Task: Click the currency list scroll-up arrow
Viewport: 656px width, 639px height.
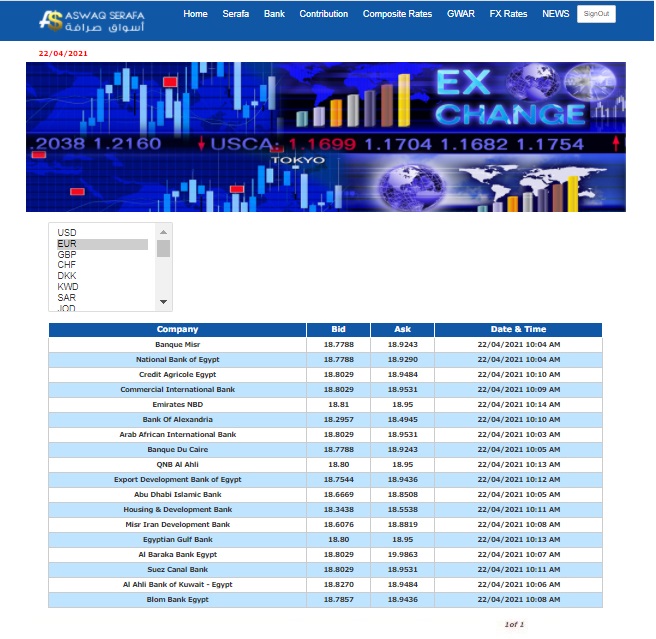Action: [164, 232]
